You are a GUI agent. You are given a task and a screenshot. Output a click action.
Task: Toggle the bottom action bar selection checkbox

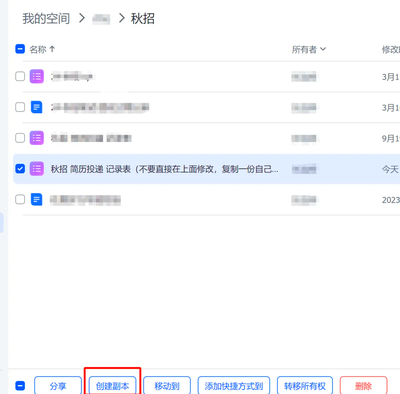coord(20,386)
